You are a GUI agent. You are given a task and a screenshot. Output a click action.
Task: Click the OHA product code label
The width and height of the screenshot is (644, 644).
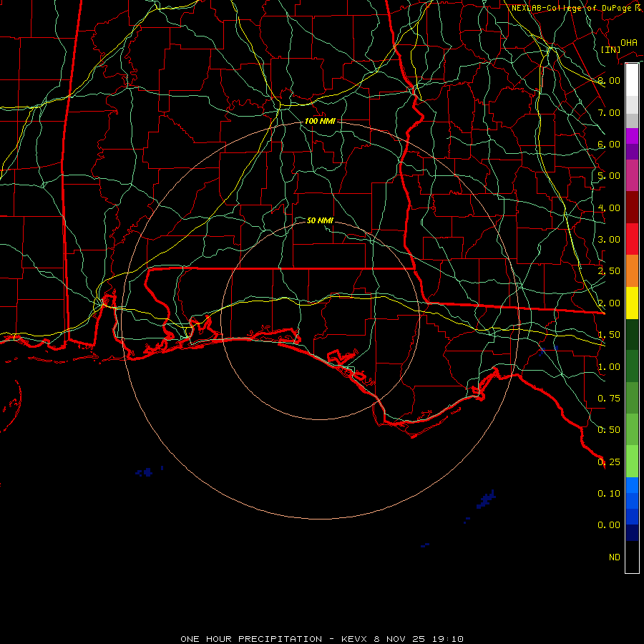pyautogui.click(x=628, y=42)
